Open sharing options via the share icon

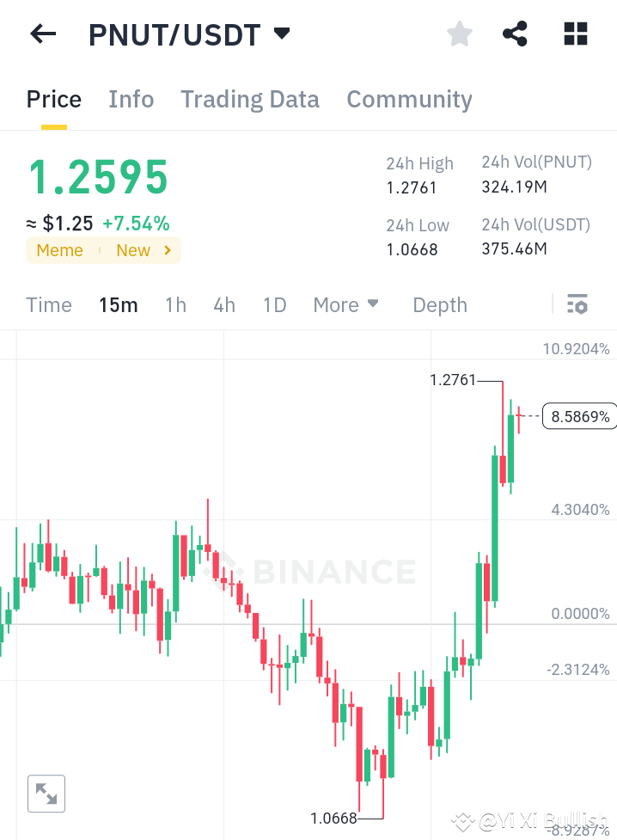click(x=515, y=34)
